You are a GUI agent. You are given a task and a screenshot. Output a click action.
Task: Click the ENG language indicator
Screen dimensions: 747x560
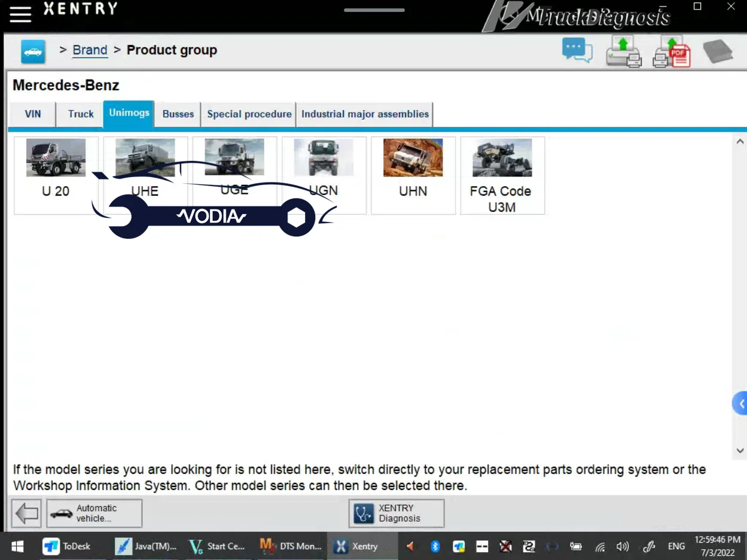point(676,546)
